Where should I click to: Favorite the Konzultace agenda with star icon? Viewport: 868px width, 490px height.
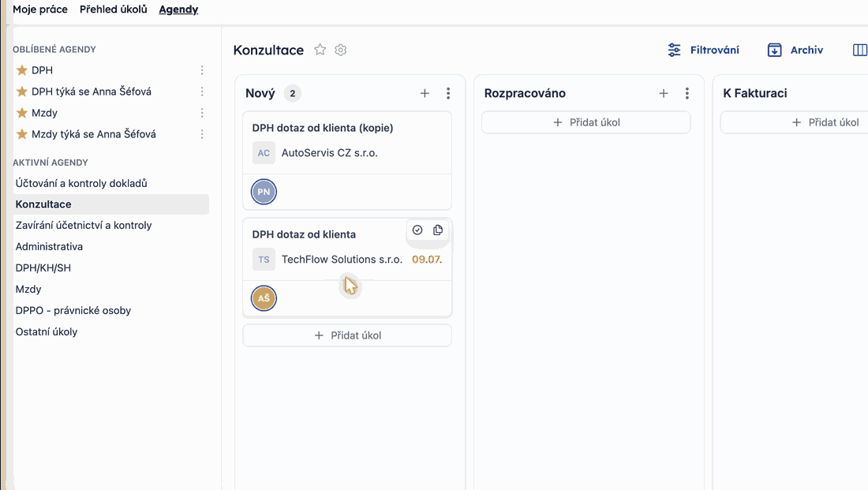(320, 50)
